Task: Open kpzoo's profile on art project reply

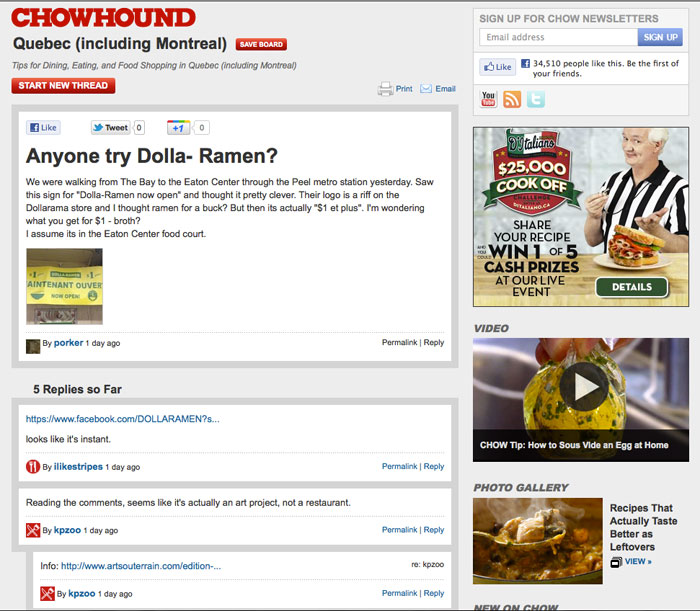Action: 67,530
